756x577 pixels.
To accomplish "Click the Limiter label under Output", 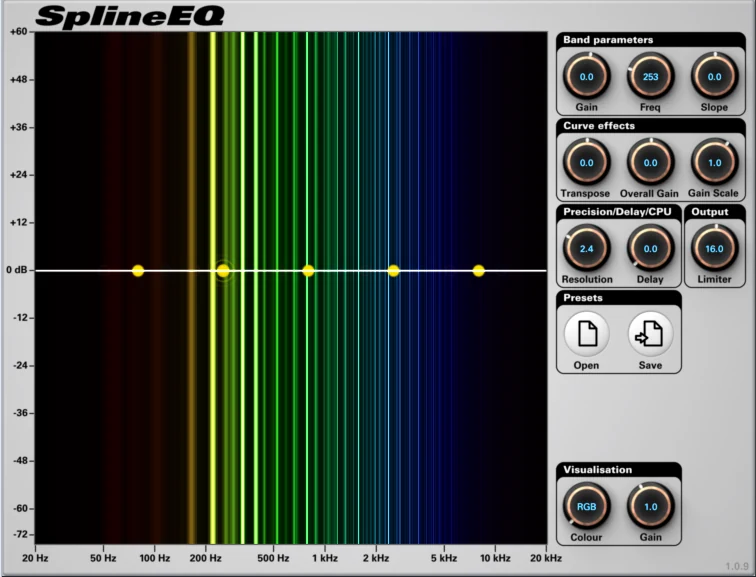I will click(715, 279).
